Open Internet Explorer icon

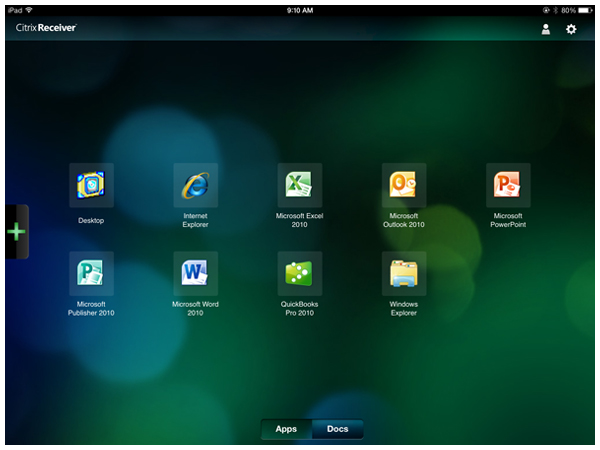[x=196, y=185]
